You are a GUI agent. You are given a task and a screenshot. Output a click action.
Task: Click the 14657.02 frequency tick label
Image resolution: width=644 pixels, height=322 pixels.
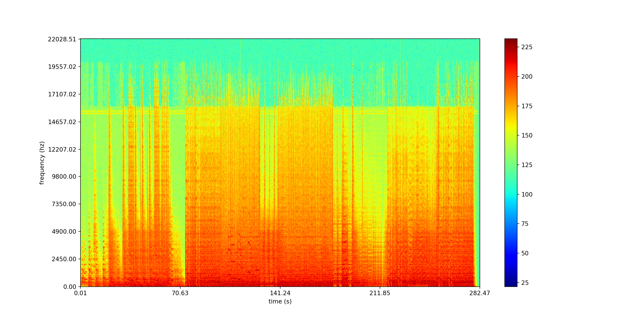coord(62,122)
